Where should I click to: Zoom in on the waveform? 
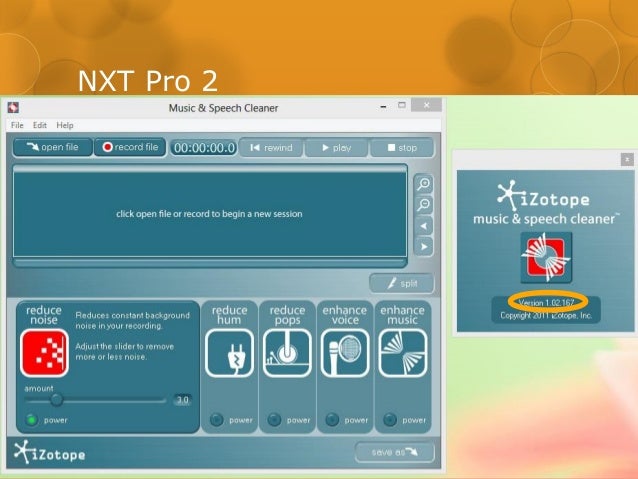point(424,184)
